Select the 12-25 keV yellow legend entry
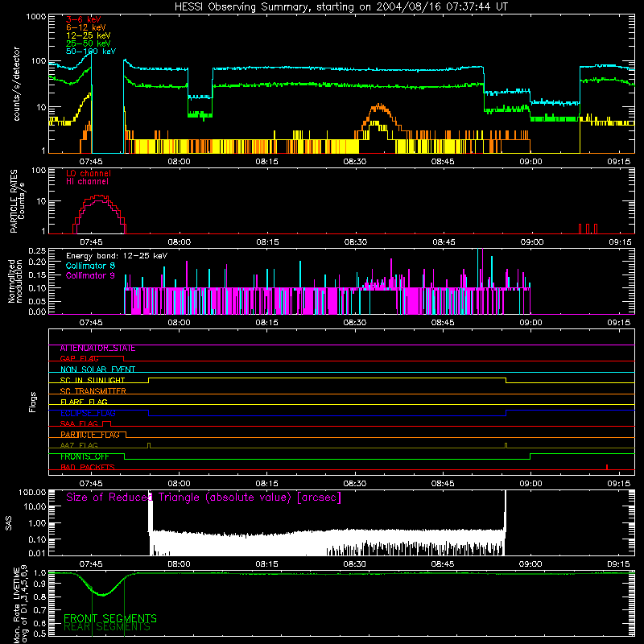The width and height of the screenshot is (644, 644). click(x=88, y=35)
